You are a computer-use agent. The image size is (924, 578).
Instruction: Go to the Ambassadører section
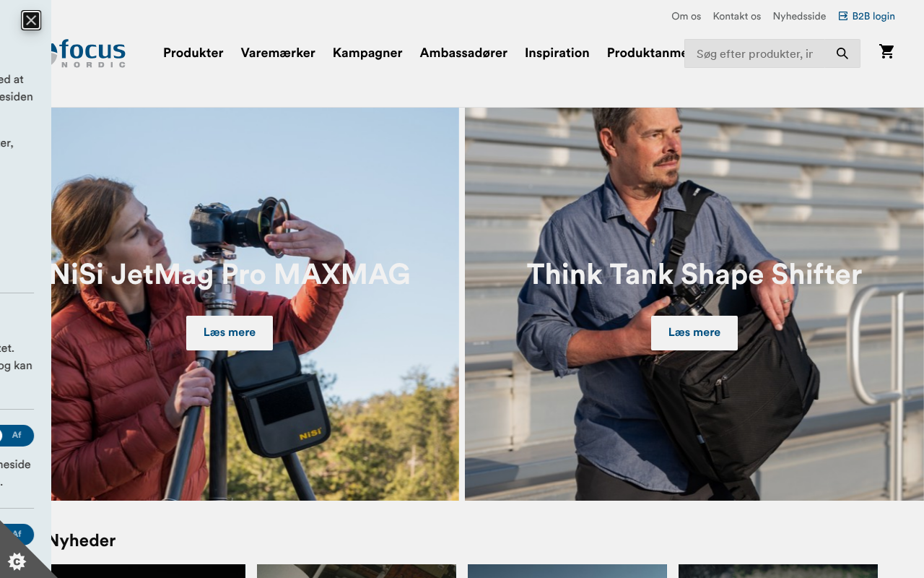(463, 53)
